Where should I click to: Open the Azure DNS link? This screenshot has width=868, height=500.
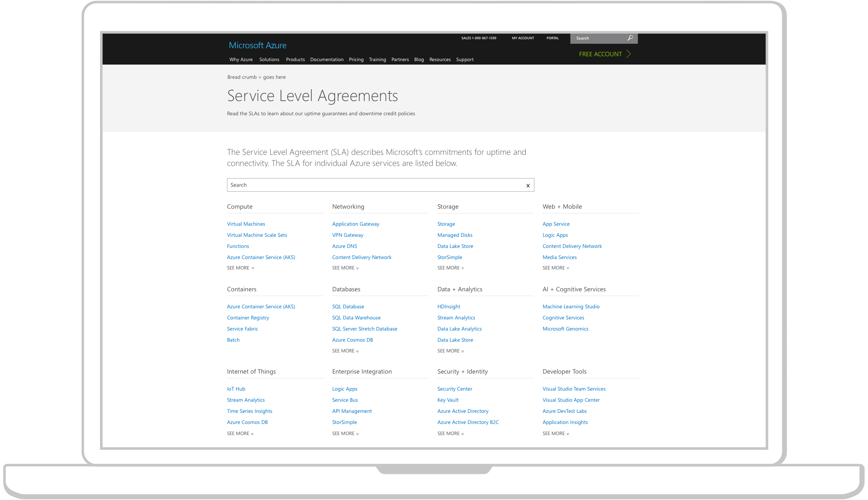pos(344,246)
